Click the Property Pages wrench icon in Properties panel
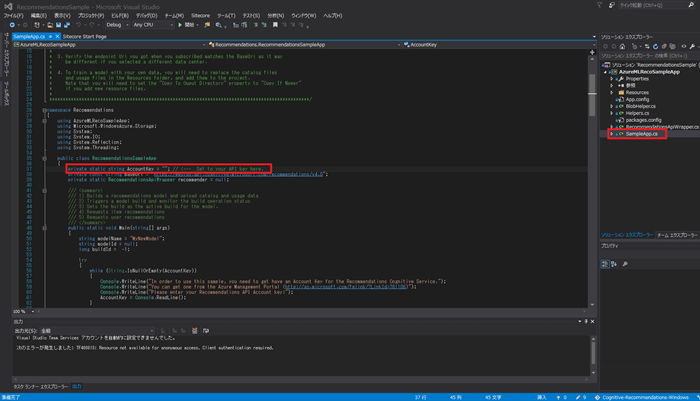This screenshot has height=401, width=700. click(625, 264)
